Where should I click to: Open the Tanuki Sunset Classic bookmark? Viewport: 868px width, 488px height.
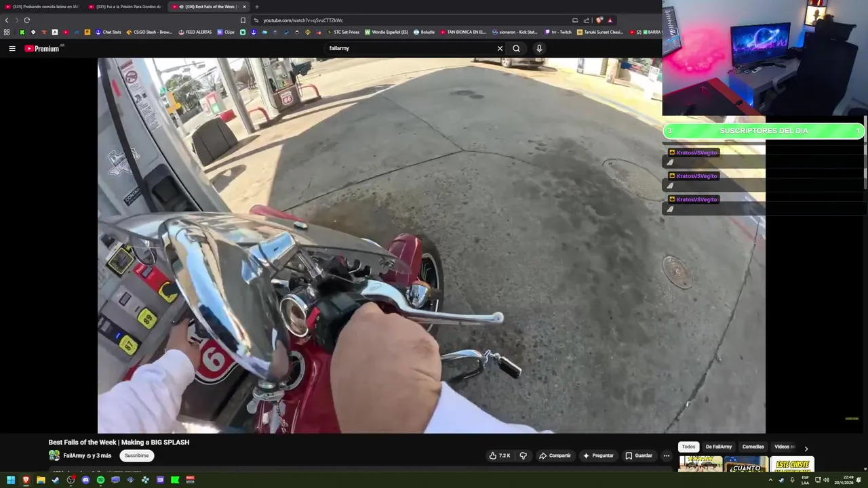(x=600, y=32)
